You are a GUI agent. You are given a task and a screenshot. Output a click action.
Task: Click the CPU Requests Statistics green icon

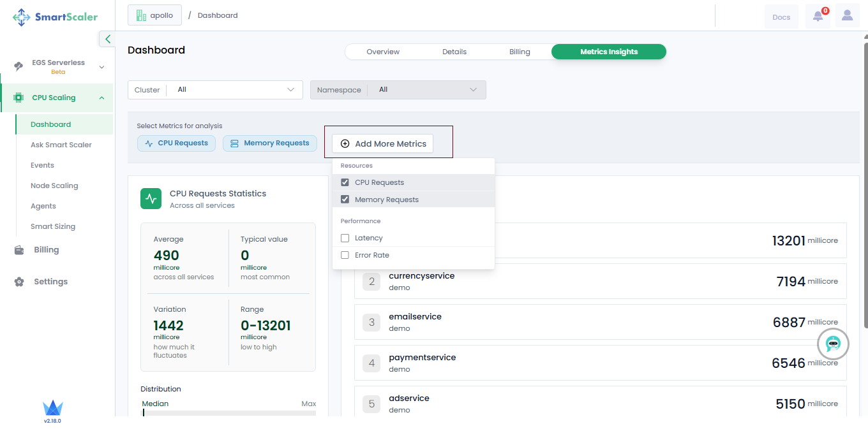click(151, 198)
